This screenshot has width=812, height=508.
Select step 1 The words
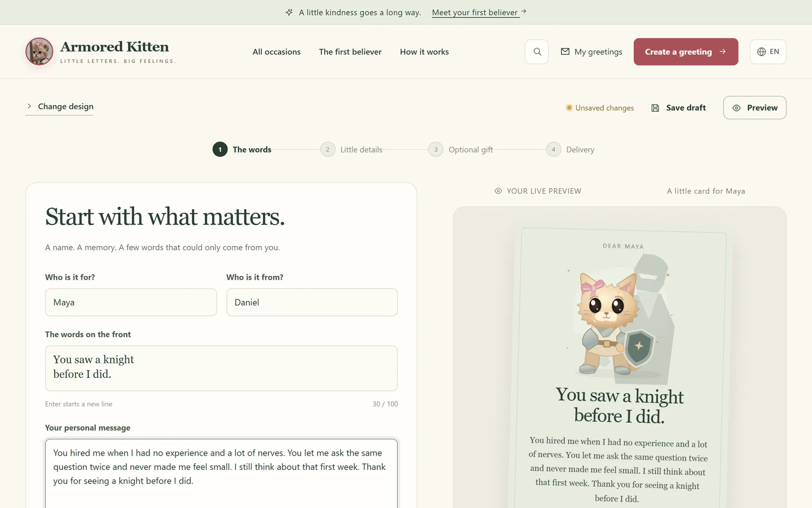click(242, 149)
